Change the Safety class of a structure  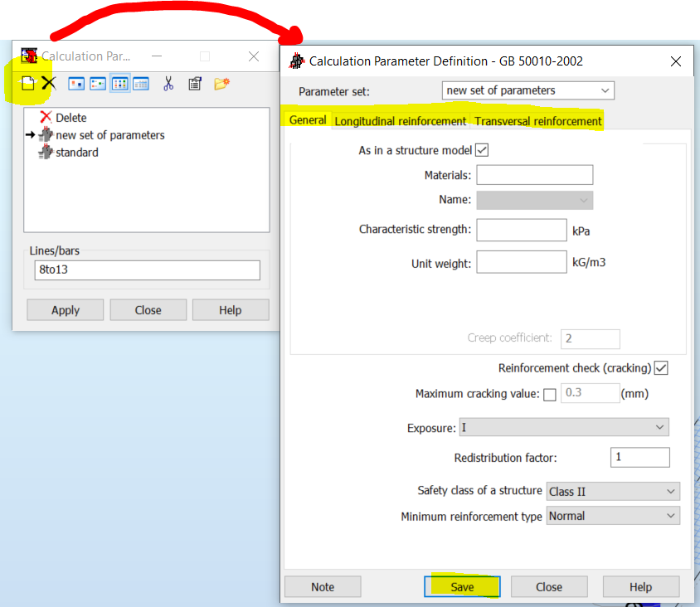click(674, 491)
